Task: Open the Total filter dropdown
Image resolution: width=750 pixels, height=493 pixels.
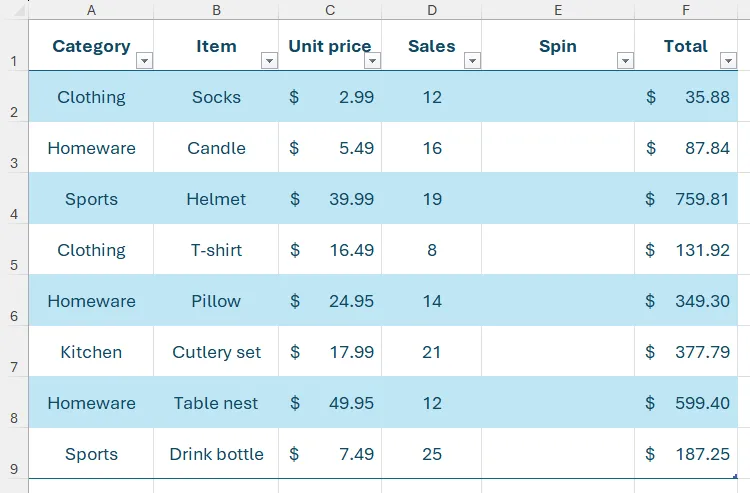Action: (728, 61)
